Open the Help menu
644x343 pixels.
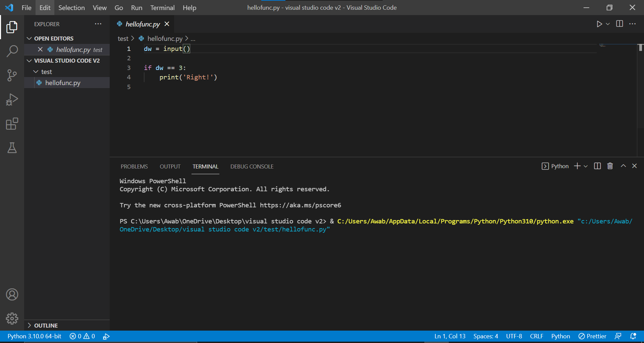coord(190,8)
